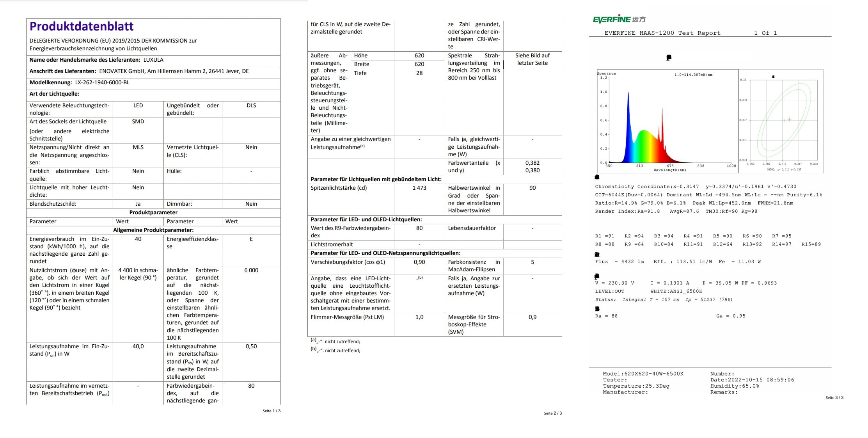Select peak luminous intensity value "1 473"

(419, 188)
